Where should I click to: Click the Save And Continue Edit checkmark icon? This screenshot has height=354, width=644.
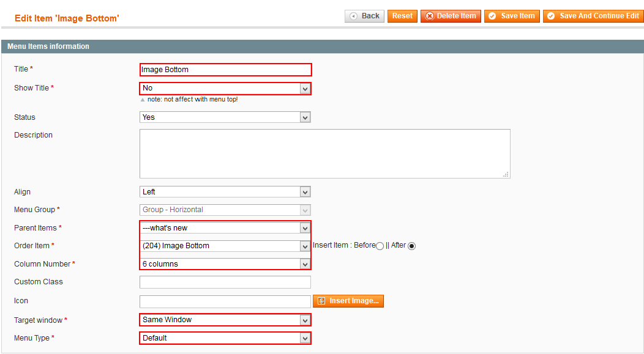[x=551, y=16]
